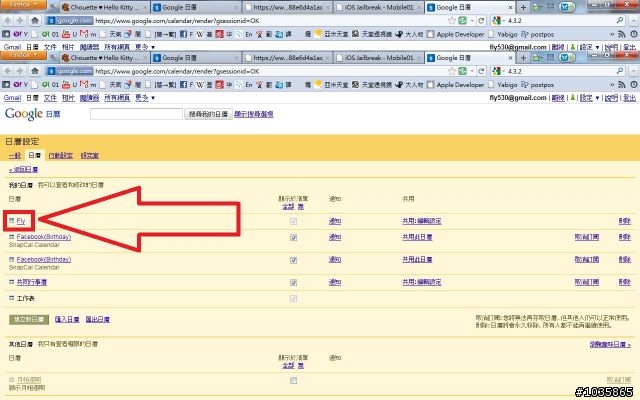Open the dropdown arrow at the lower toolbar's far end
The width and height of the screenshot is (640, 400).
point(633,71)
